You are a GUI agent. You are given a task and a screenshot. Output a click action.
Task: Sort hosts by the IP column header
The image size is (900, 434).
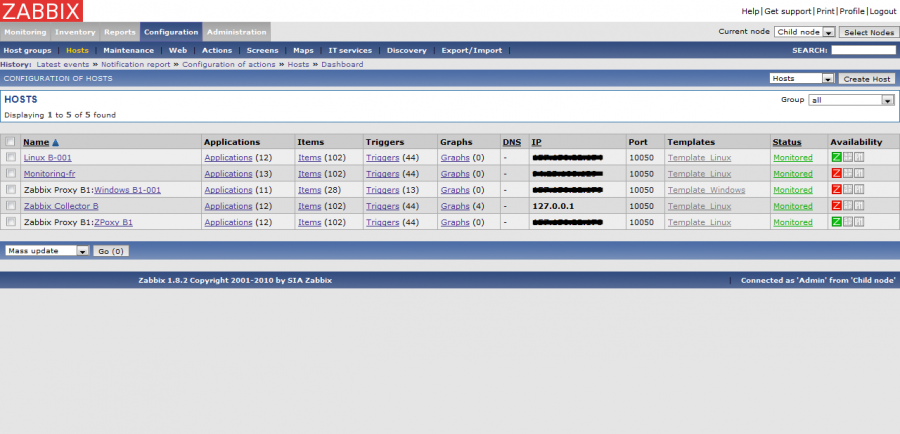pos(536,142)
